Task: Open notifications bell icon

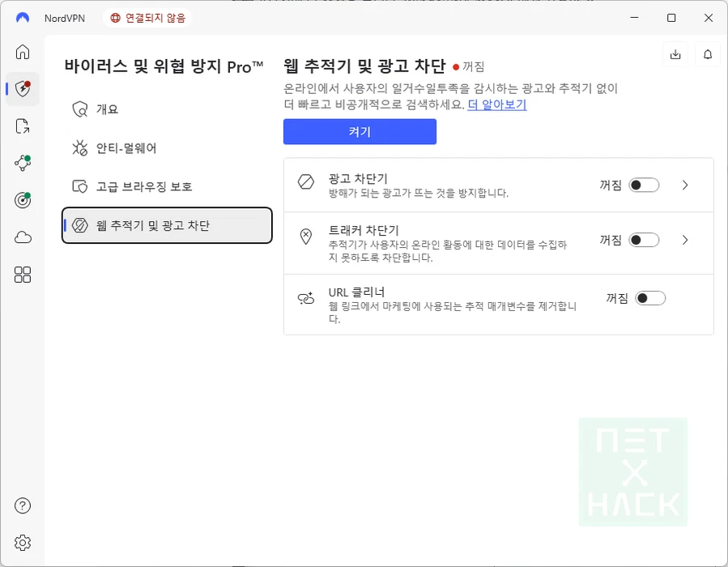Action: click(708, 54)
